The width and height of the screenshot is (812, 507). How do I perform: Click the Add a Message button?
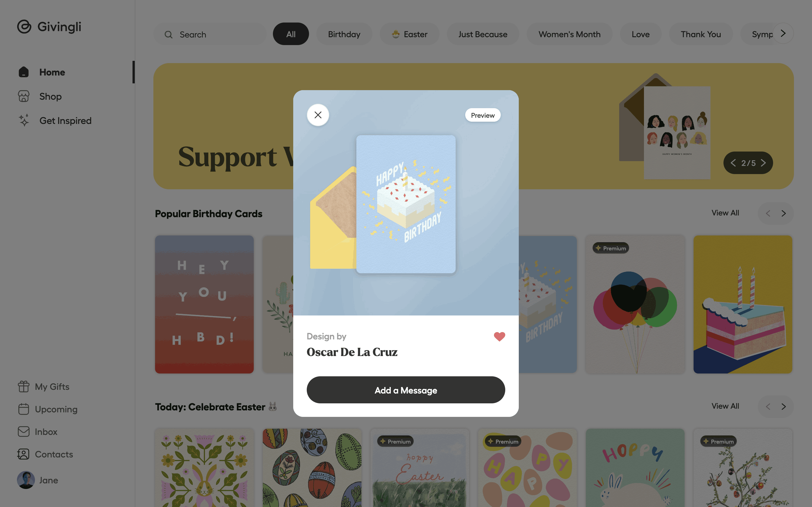406,390
